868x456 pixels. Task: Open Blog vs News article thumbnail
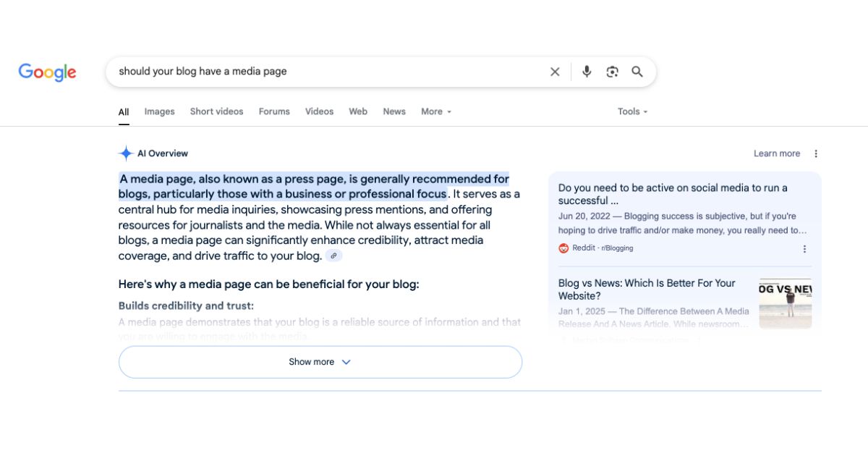[x=785, y=304]
